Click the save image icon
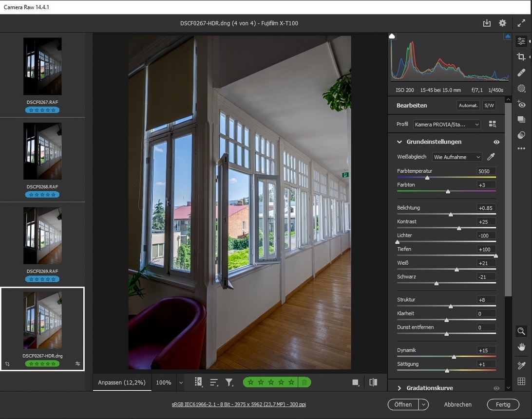The height and width of the screenshot is (419, 532). click(x=487, y=23)
